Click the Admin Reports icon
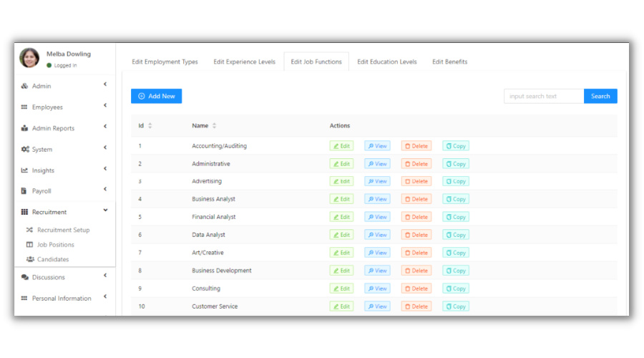 pos(24,128)
